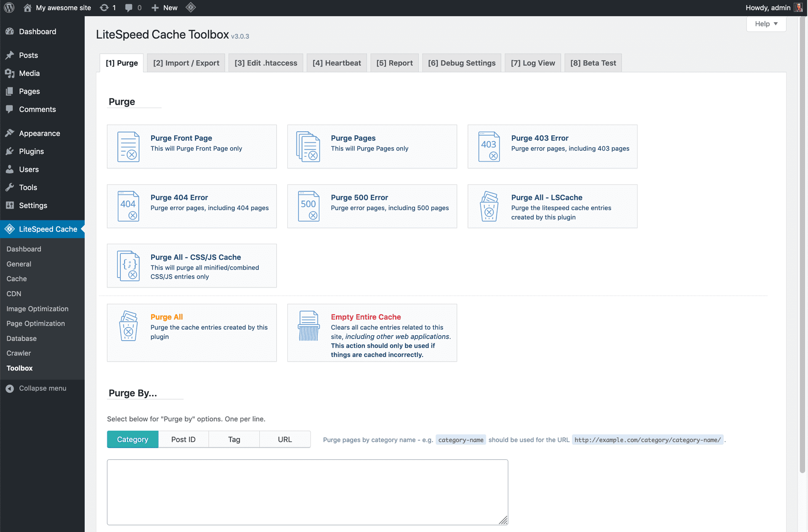Viewport: 808px width, 532px height.
Task: Click the Purge 500 Error icon
Action: coord(308,206)
